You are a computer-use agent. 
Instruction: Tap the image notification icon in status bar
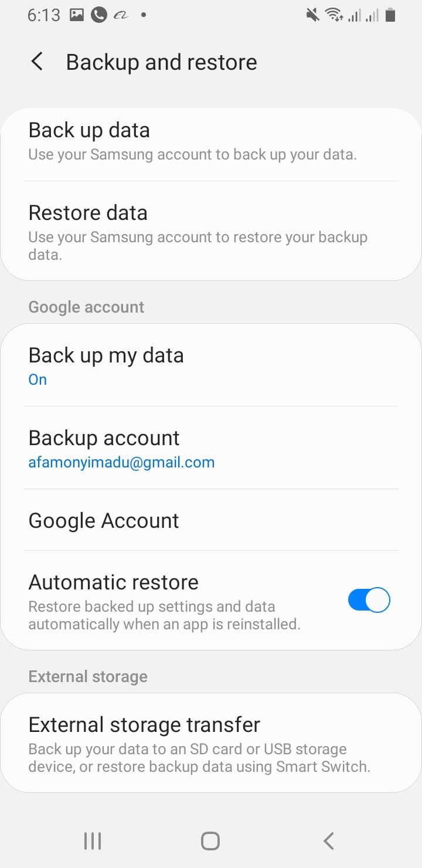click(77, 15)
